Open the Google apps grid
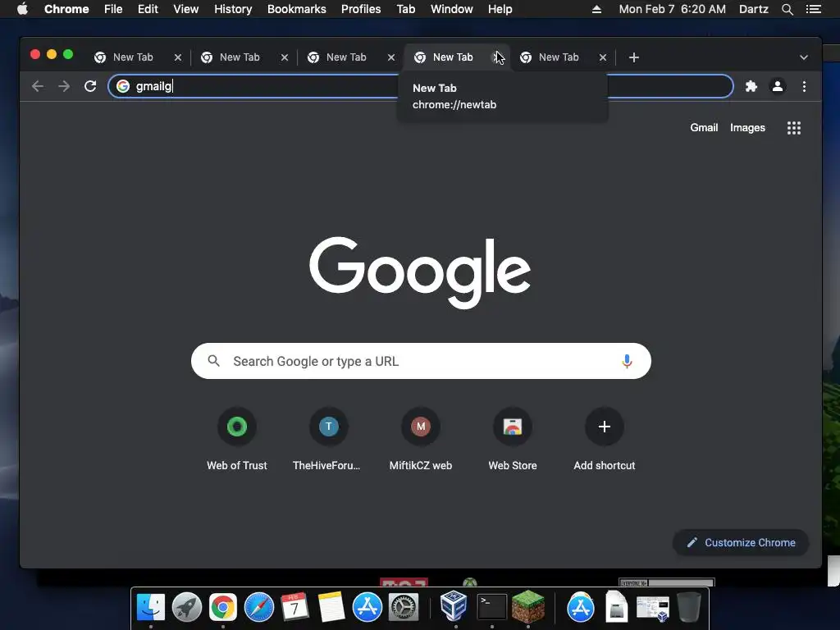 (x=794, y=128)
